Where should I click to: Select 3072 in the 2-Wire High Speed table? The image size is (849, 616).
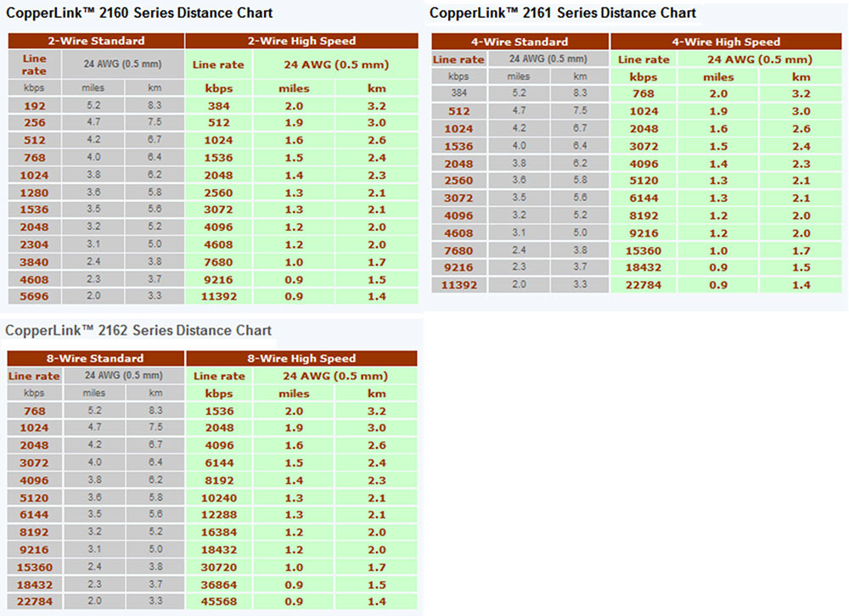click(x=219, y=210)
